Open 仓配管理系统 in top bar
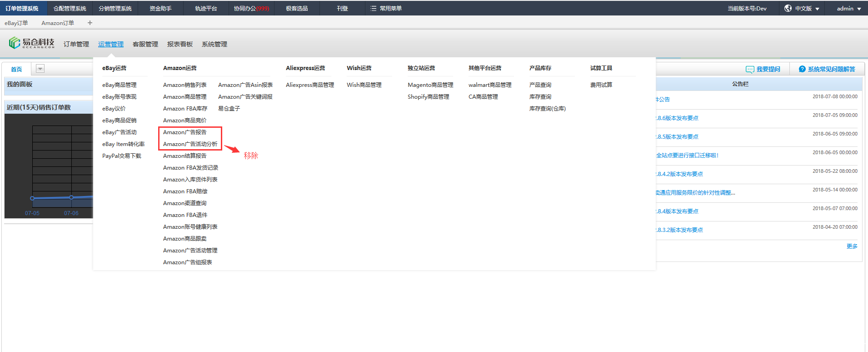Image resolution: width=868 pixels, height=352 pixels. [70, 9]
